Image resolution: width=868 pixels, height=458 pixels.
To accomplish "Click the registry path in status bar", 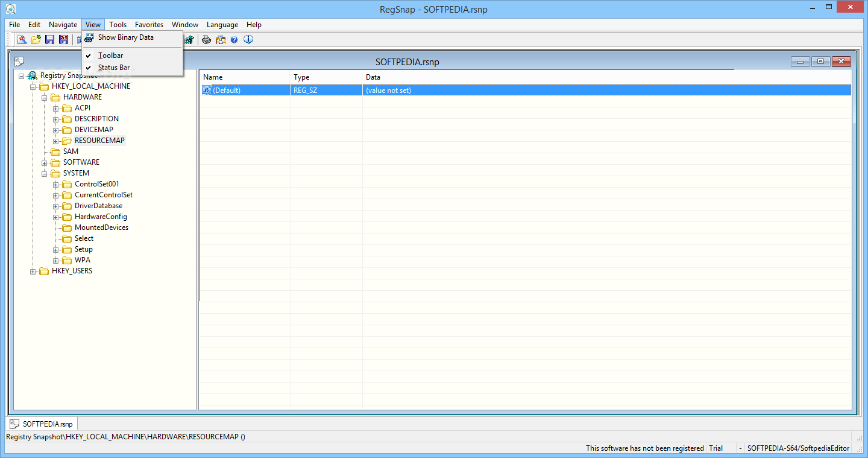I will coord(125,436).
